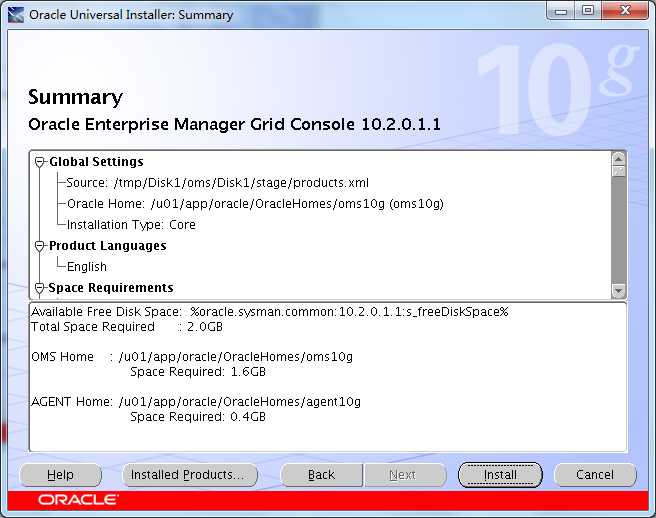Viewport: 656px width, 518px height.
Task: Collapse the Space Requirements node
Action: 40,288
